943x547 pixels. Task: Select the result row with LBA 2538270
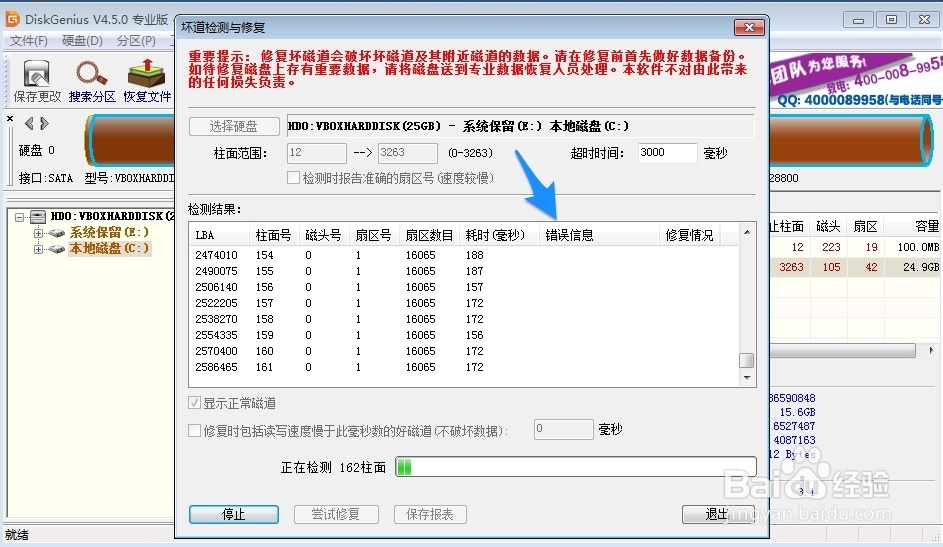click(464, 319)
